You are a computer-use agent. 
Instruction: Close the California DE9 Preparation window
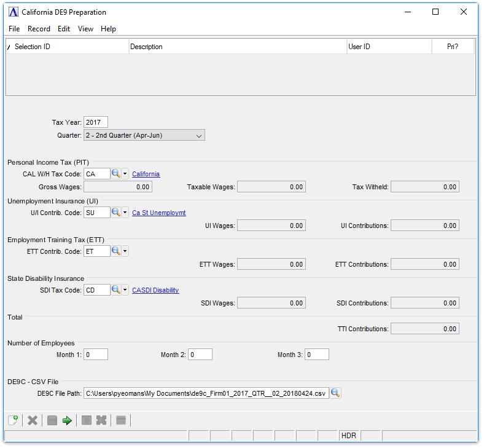tap(465, 12)
